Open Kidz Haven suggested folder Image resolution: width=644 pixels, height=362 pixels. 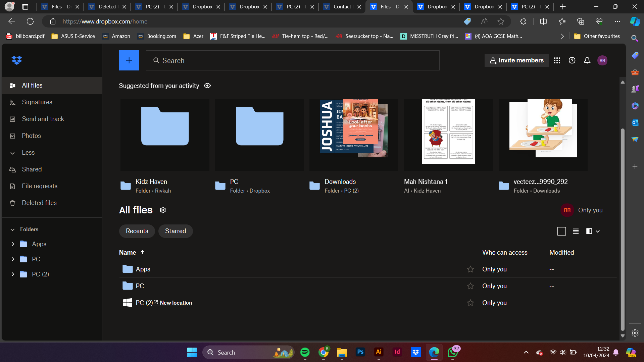(x=165, y=135)
